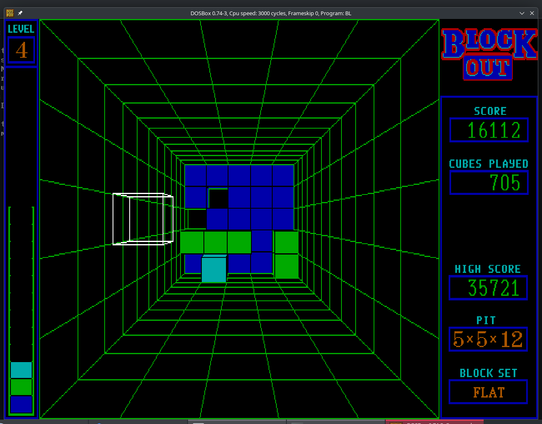The height and width of the screenshot is (424, 542).
Task: Click the Block Set FLAT box
Action: click(488, 392)
